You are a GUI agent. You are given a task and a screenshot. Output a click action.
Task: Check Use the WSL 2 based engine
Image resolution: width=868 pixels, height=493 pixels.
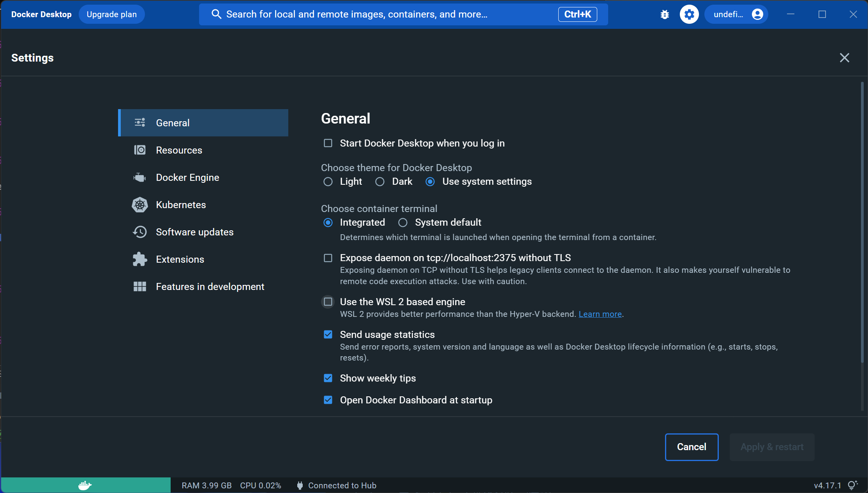tap(328, 302)
